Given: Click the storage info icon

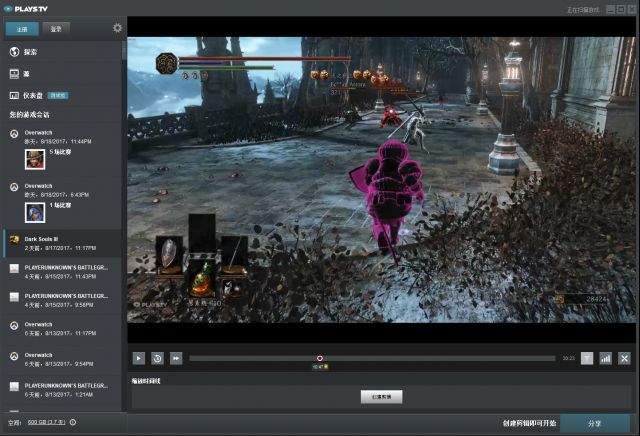Looking at the screenshot, I should (x=73, y=422).
